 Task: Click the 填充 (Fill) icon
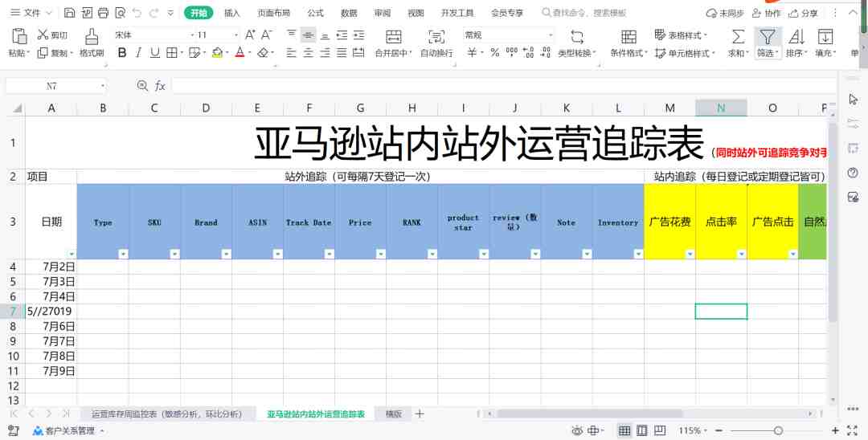pos(825,37)
